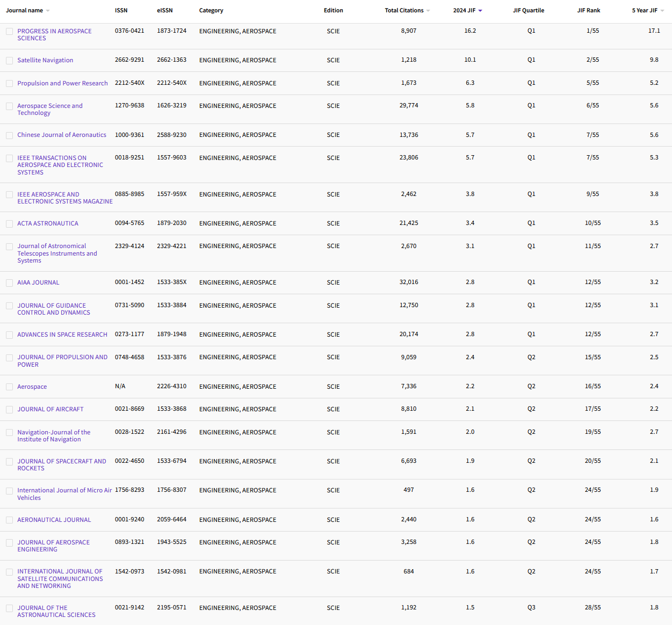Open the AERONAUTICAL JOURNAL entry

pos(54,520)
